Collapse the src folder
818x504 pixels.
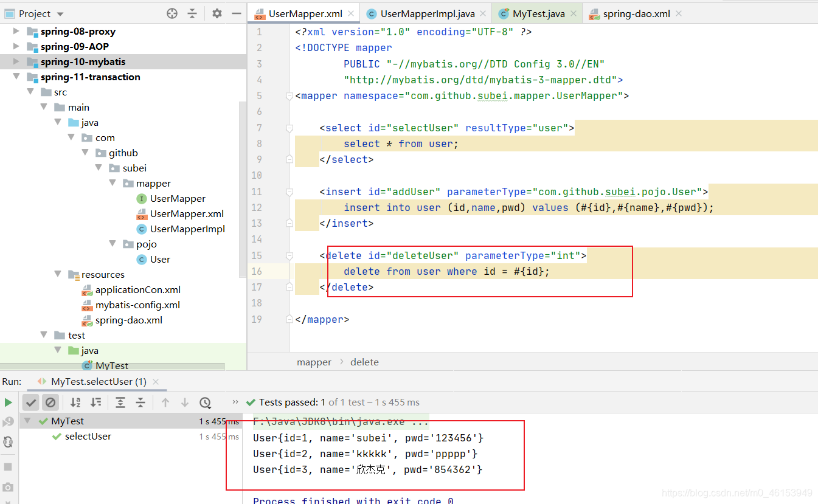click(30, 92)
